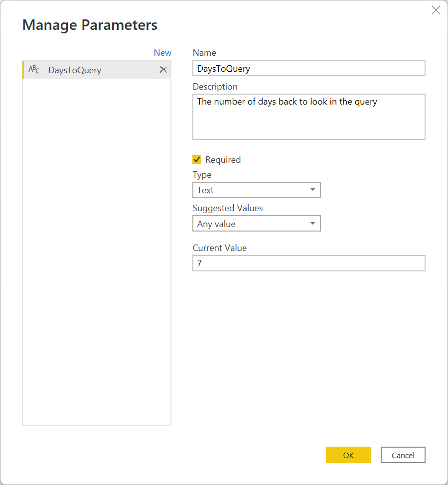Expand the Any value combo box
Image resolution: width=448 pixels, height=485 pixels.
(x=256, y=223)
